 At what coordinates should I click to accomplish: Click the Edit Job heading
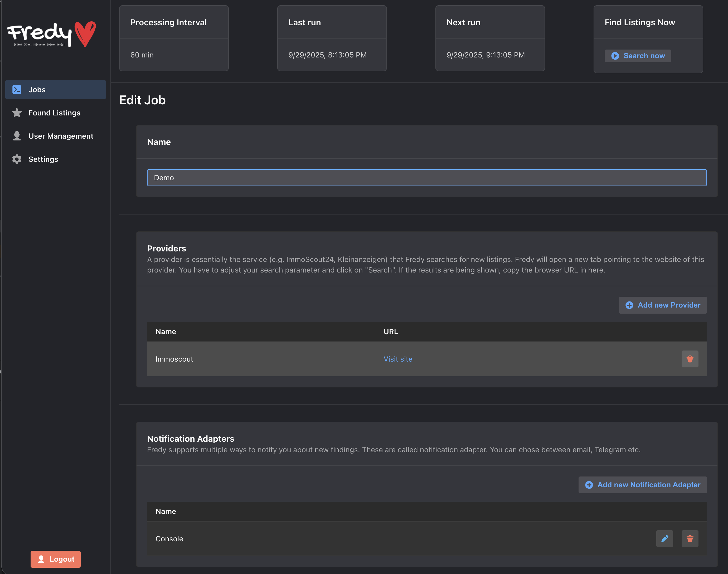pos(143,100)
